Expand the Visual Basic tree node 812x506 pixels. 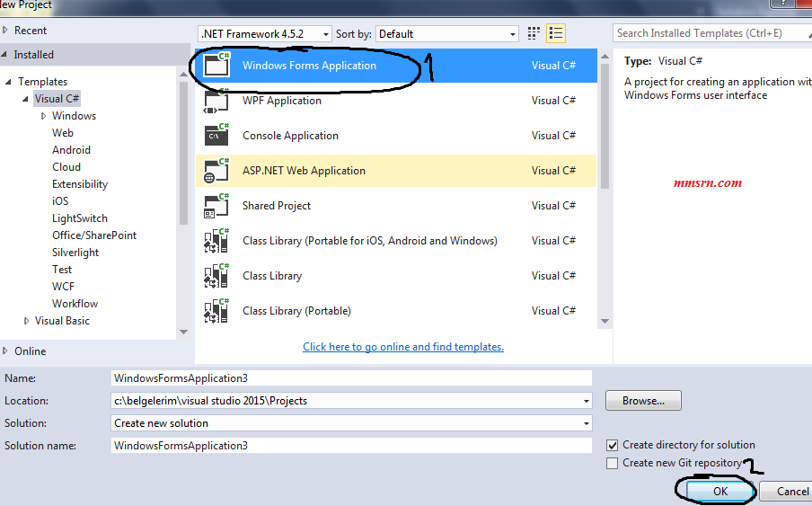click(x=26, y=321)
